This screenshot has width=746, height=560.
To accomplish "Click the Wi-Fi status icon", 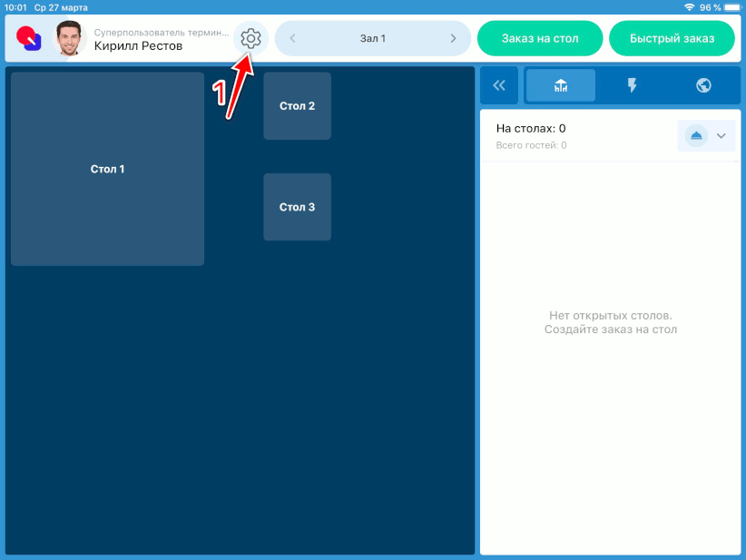I will point(689,7).
